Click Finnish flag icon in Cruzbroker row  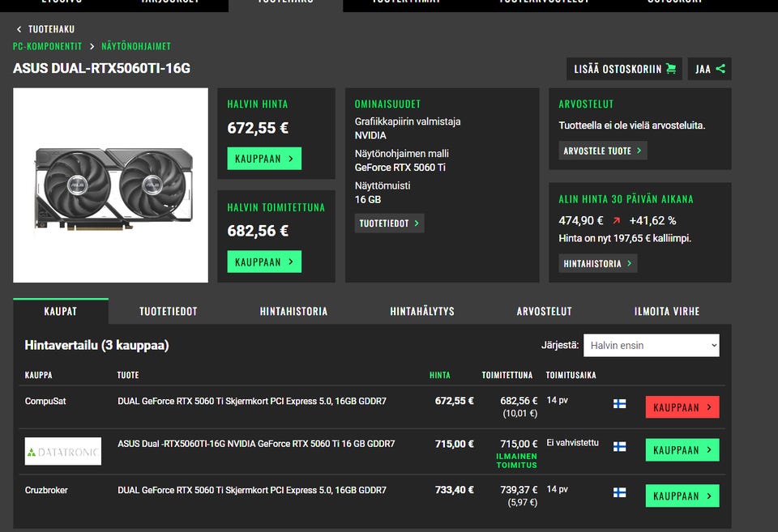619,493
